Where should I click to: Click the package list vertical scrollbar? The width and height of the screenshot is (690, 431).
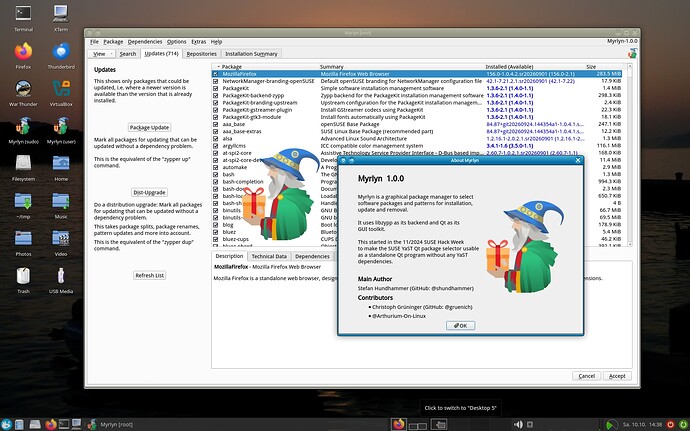click(630, 155)
